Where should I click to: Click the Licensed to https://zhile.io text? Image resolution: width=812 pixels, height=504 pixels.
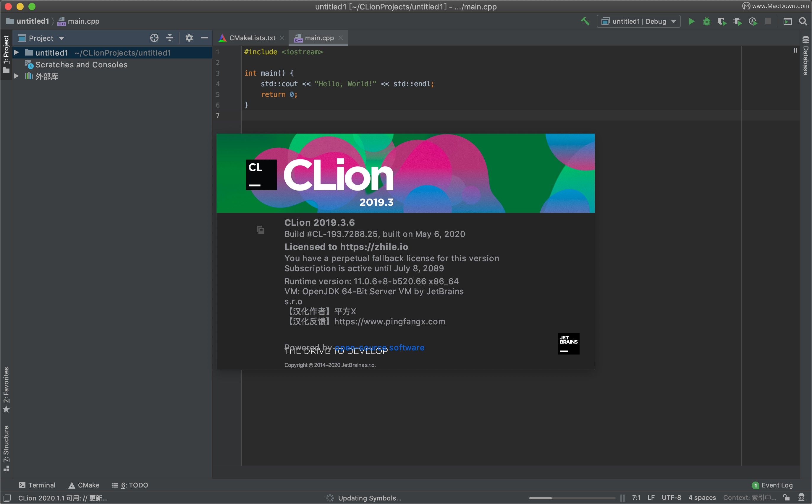[x=346, y=247]
